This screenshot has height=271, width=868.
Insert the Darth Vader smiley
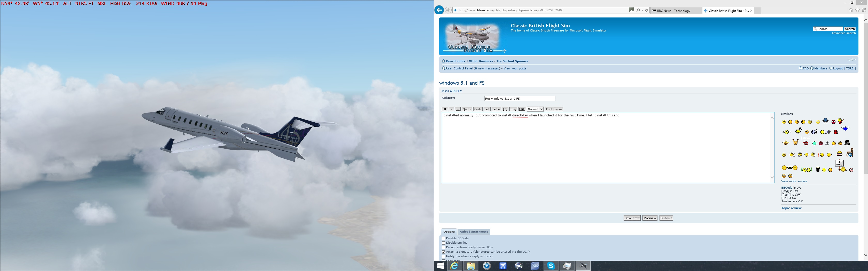point(847,143)
